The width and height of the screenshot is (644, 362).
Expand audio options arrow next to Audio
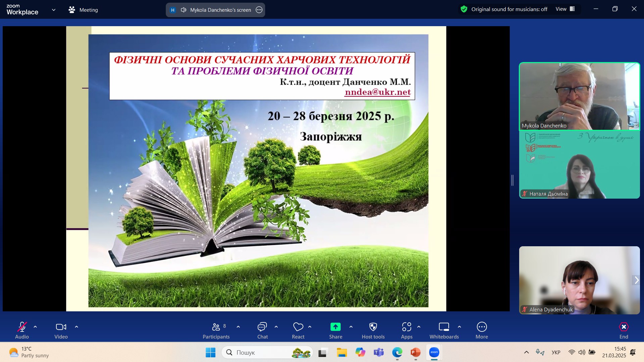point(35,326)
